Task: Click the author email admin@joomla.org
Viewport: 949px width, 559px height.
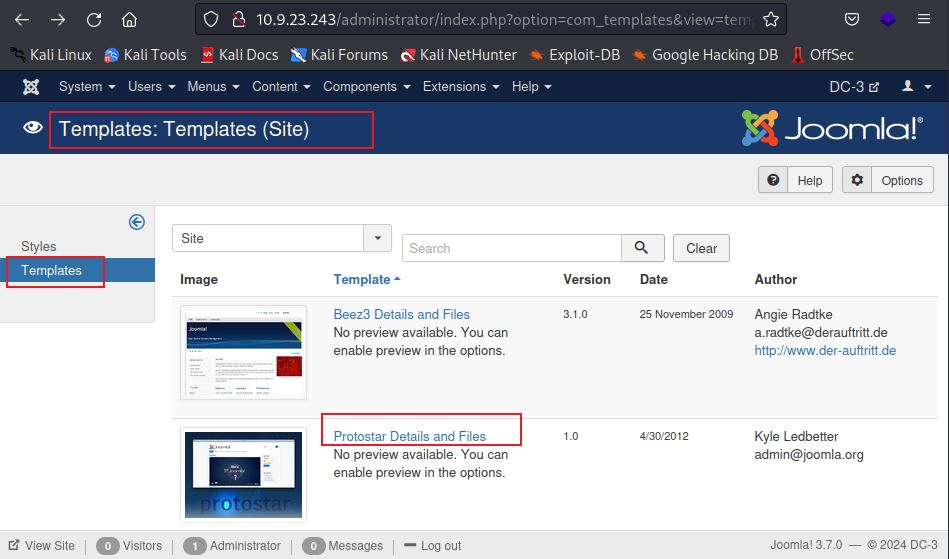Action: (x=809, y=454)
